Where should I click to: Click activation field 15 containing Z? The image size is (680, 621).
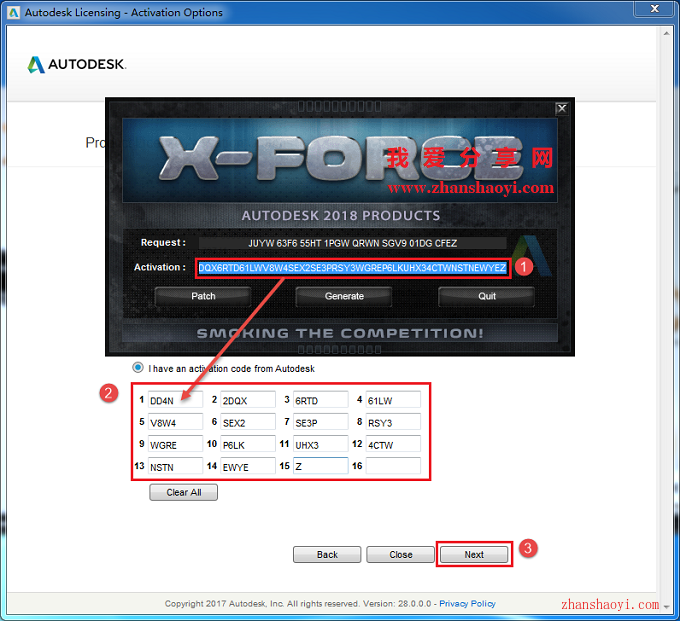320,466
